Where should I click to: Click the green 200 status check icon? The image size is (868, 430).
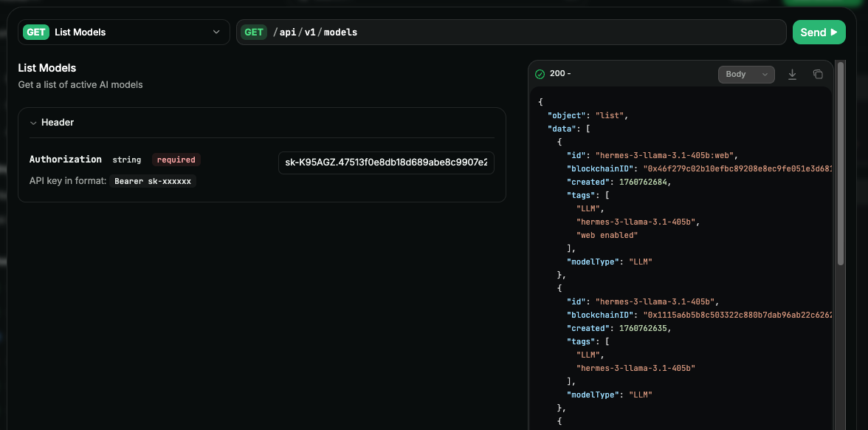540,74
